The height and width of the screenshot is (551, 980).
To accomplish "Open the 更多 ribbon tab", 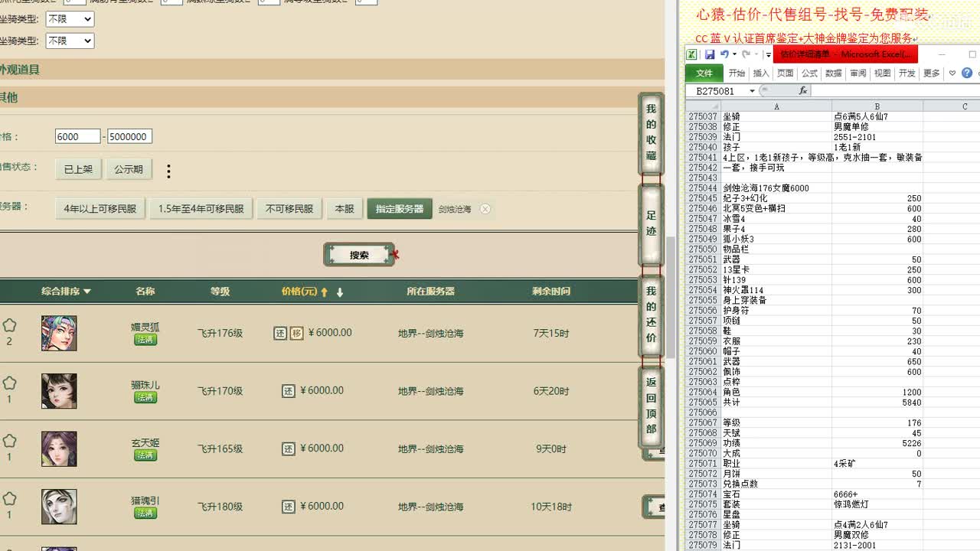I will tap(932, 73).
